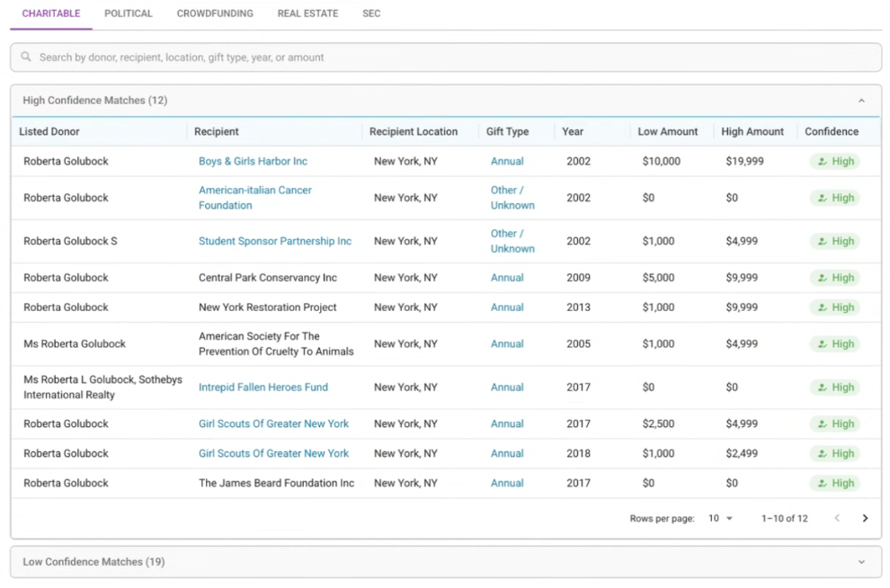Open Intrepid Fallen Heroes Fund link

pyautogui.click(x=263, y=388)
